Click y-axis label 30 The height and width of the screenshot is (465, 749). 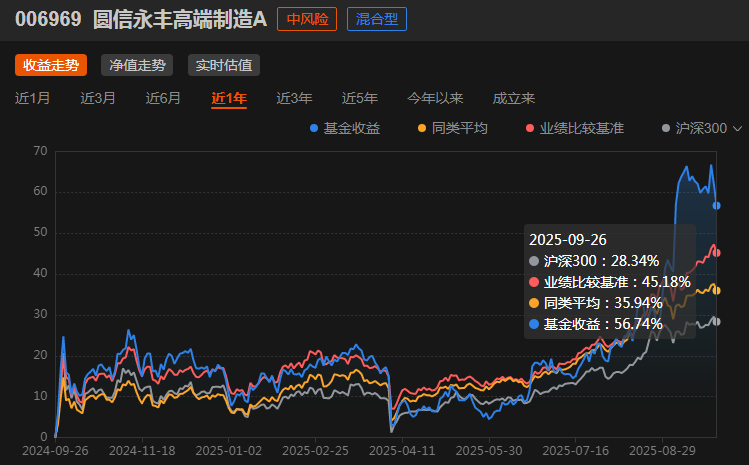pos(40,314)
